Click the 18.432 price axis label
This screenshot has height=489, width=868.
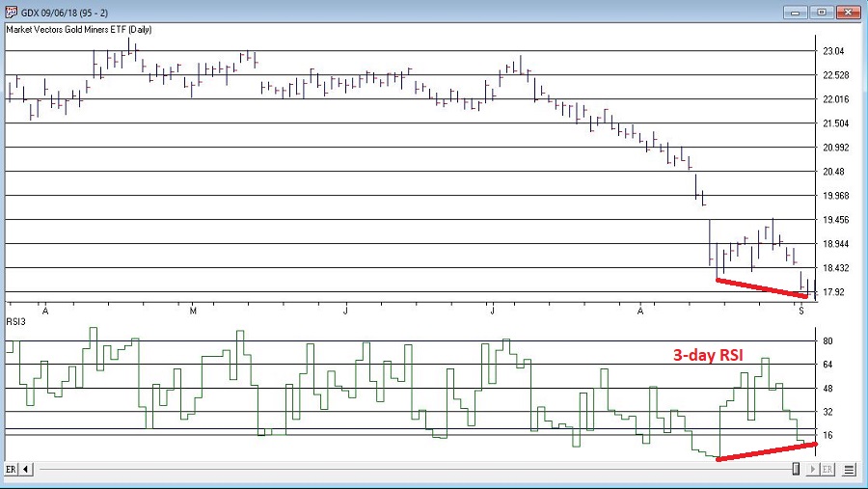point(835,268)
